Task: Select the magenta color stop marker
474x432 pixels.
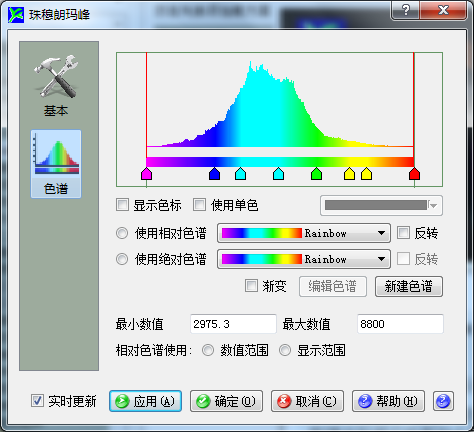Action: click(147, 174)
